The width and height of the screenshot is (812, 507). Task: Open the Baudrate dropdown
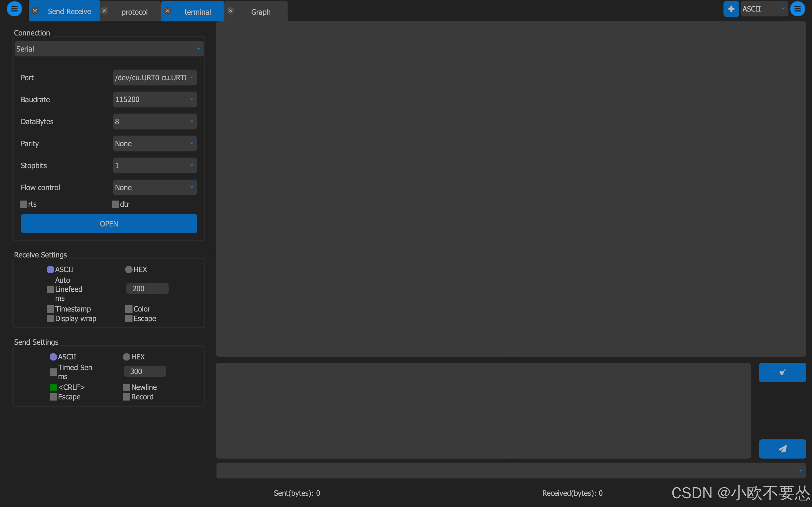[155, 100]
